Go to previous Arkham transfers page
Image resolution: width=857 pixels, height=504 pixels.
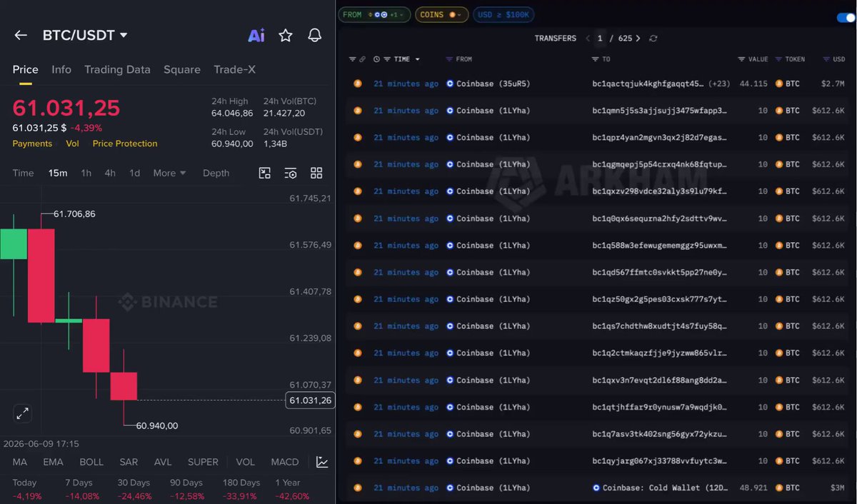pos(588,39)
